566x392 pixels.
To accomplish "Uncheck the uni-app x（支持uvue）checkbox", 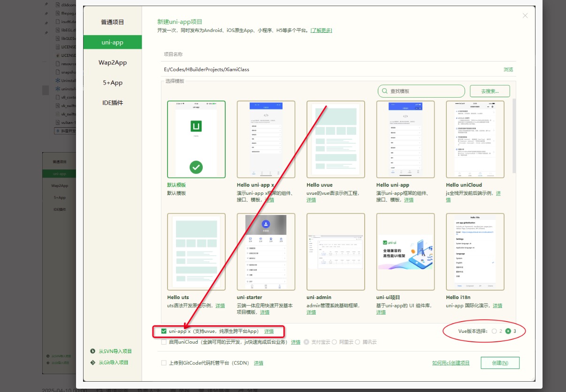I will click(164, 331).
